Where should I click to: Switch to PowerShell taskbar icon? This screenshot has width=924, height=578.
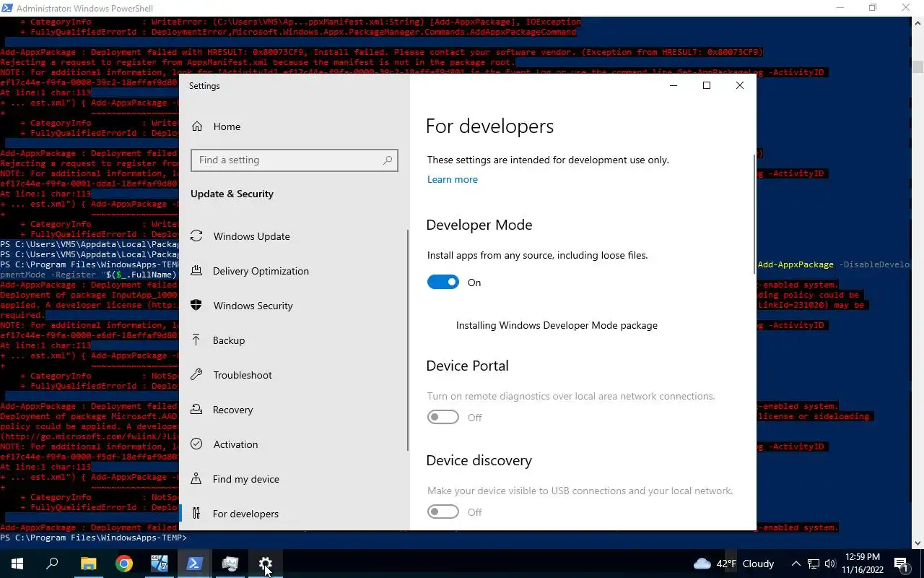click(194, 564)
